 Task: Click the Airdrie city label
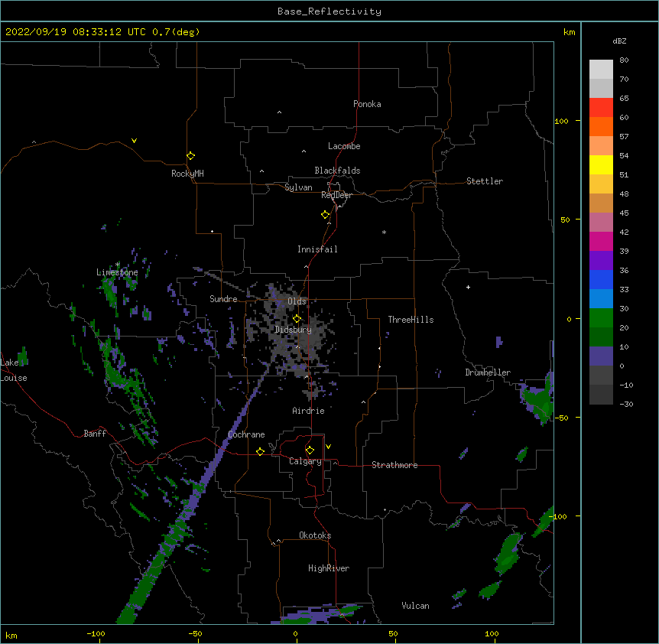click(x=309, y=411)
